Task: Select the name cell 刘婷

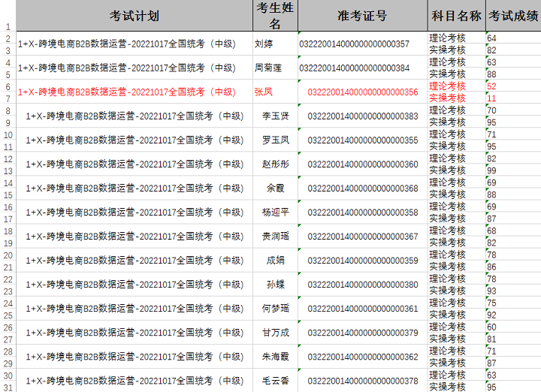Action: coord(264,44)
